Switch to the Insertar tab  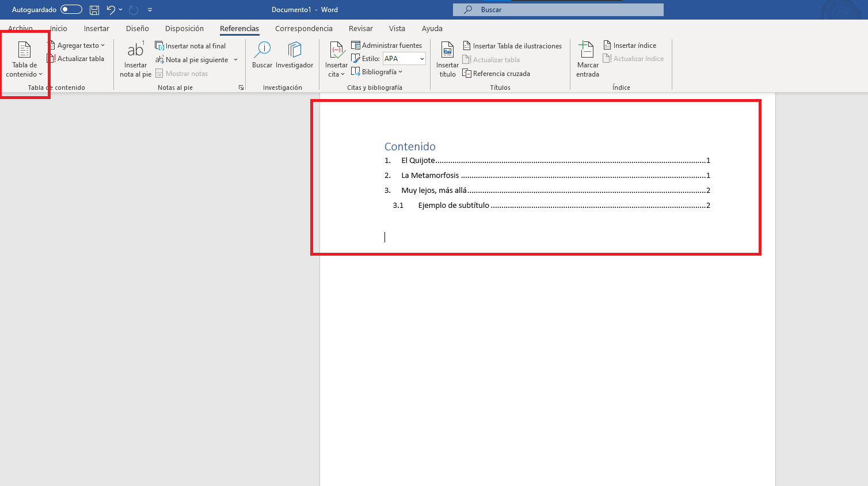[97, 28]
